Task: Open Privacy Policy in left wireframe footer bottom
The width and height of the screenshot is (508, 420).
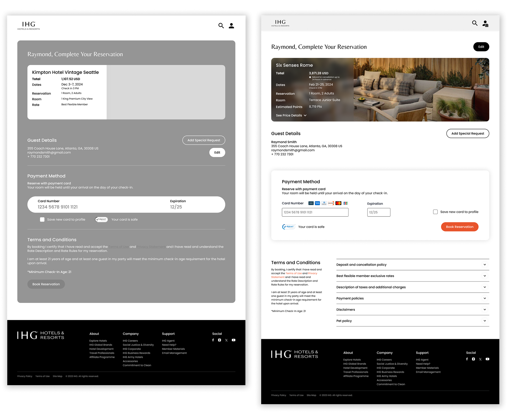Action: coord(25,376)
